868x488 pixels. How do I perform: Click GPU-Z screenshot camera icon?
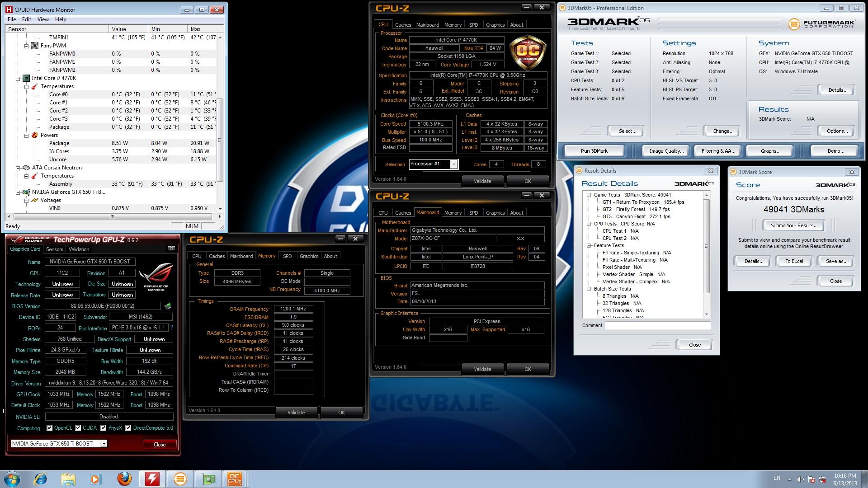pyautogui.click(x=171, y=249)
